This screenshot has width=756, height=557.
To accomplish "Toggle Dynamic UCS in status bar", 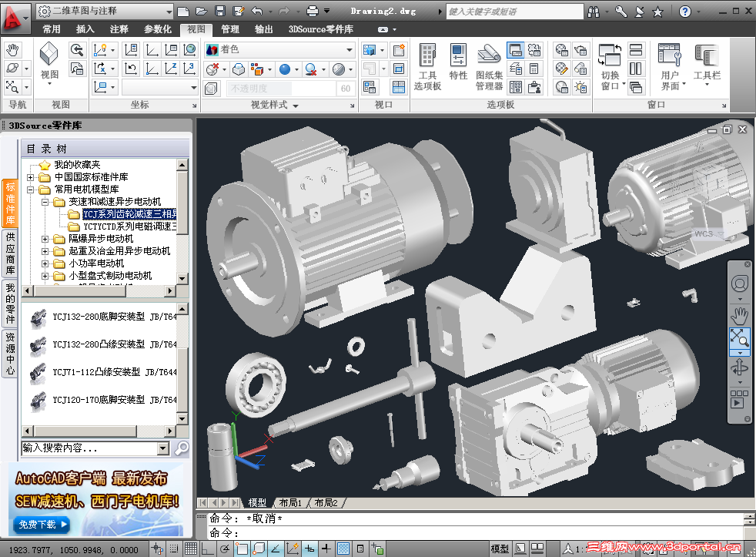I will click(x=293, y=549).
